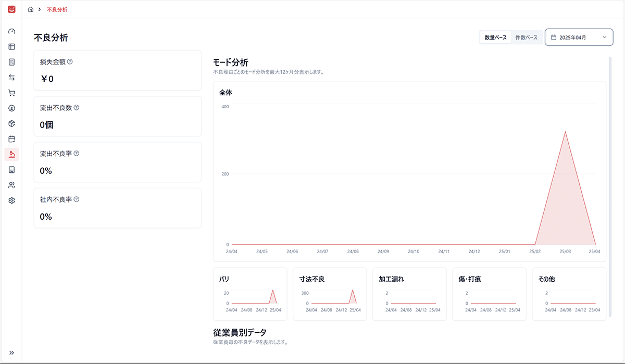Open the 加工漏れ mini chart card
The width and height of the screenshot is (625, 364).
[409, 294]
